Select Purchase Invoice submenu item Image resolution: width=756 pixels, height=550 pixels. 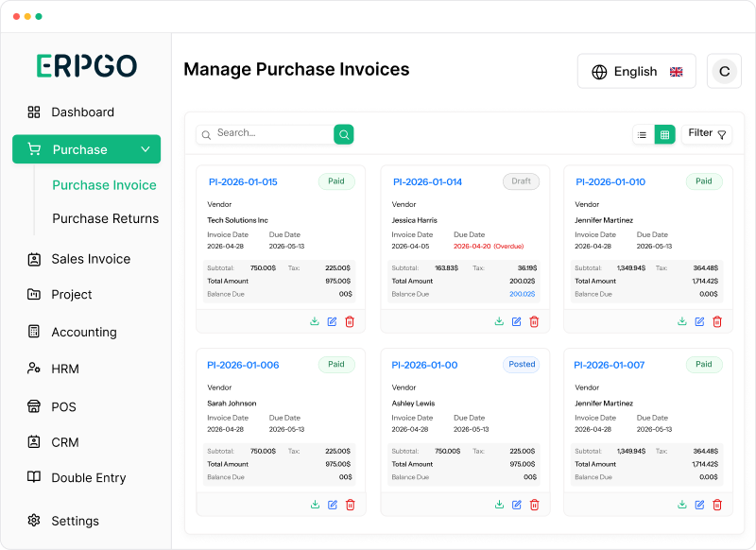point(104,185)
